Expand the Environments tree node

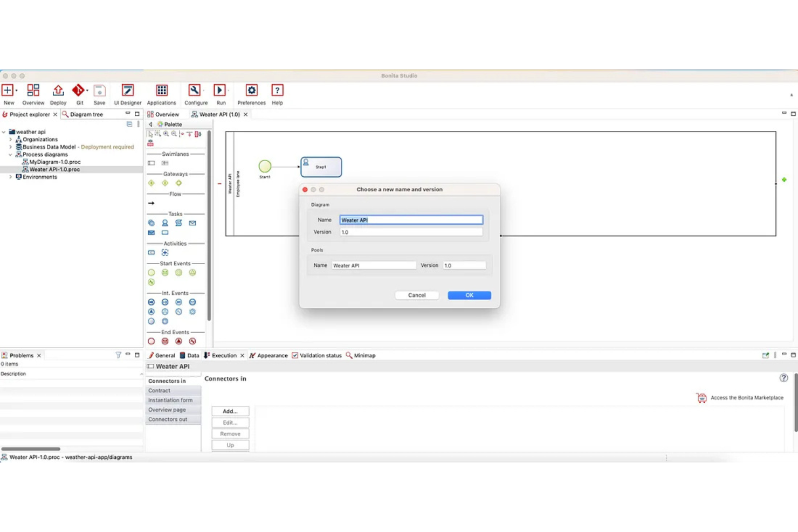click(x=11, y=177)
